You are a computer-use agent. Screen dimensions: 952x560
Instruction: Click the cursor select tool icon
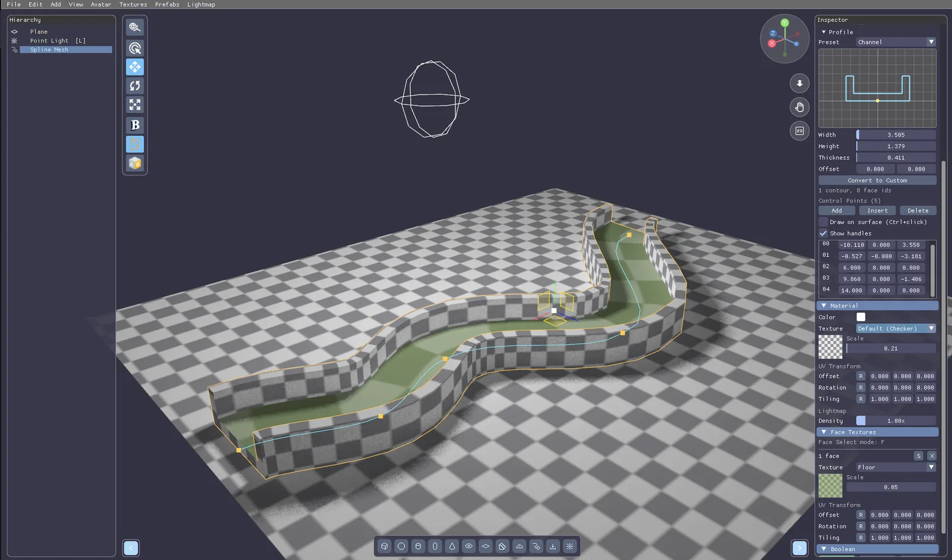135,48
